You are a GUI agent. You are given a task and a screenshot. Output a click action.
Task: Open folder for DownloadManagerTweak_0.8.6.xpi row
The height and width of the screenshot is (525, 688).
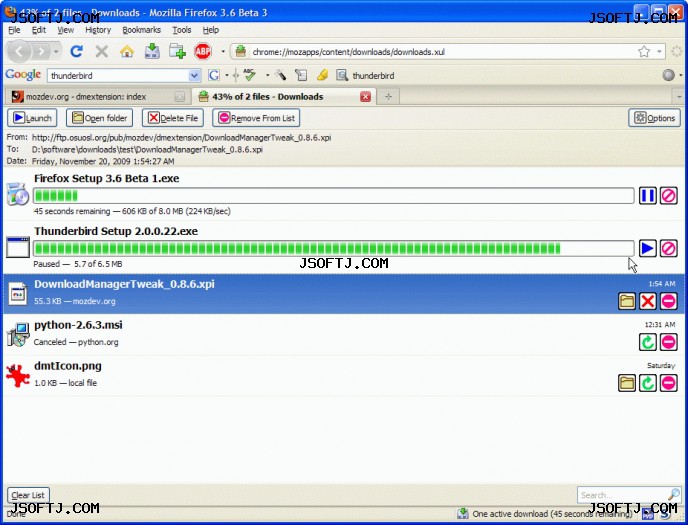(627, 301)
